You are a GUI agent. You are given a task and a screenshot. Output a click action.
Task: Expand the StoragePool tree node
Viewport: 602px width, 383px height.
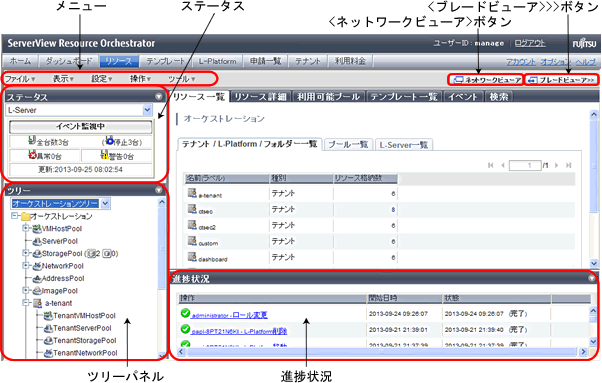point(26,253)
